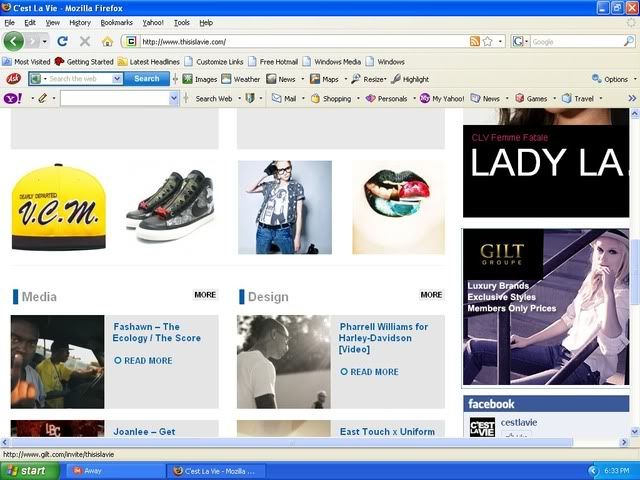This screenshot has height=480, width=640.
Task: Open My Yahoo! from toolbar
Action: (x=442, y=98)
